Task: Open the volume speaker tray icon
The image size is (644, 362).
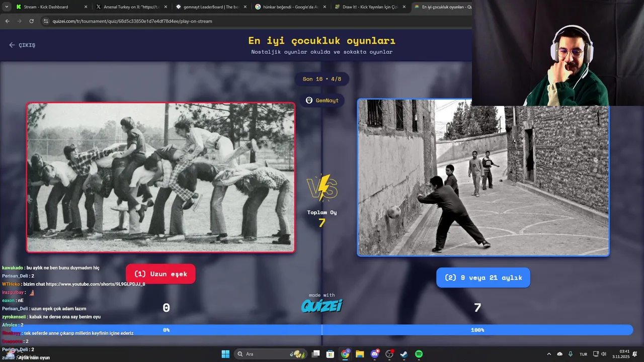Action: point(604,354)
